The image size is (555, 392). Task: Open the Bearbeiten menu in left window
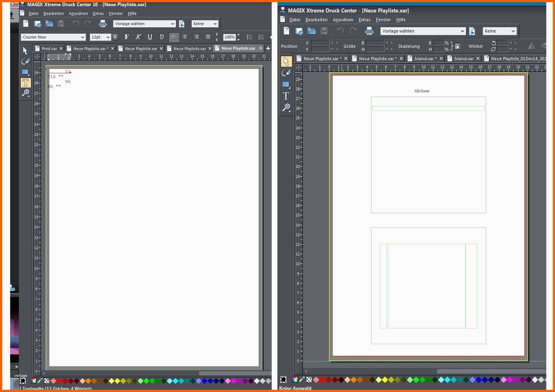pyautogui.click(x=54, y=13)
